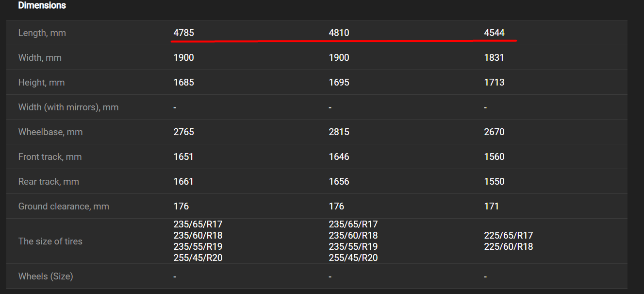Click the ground clearance value 171
The height and width of the screenshot is (294, 644).
(x=492, y=207)
